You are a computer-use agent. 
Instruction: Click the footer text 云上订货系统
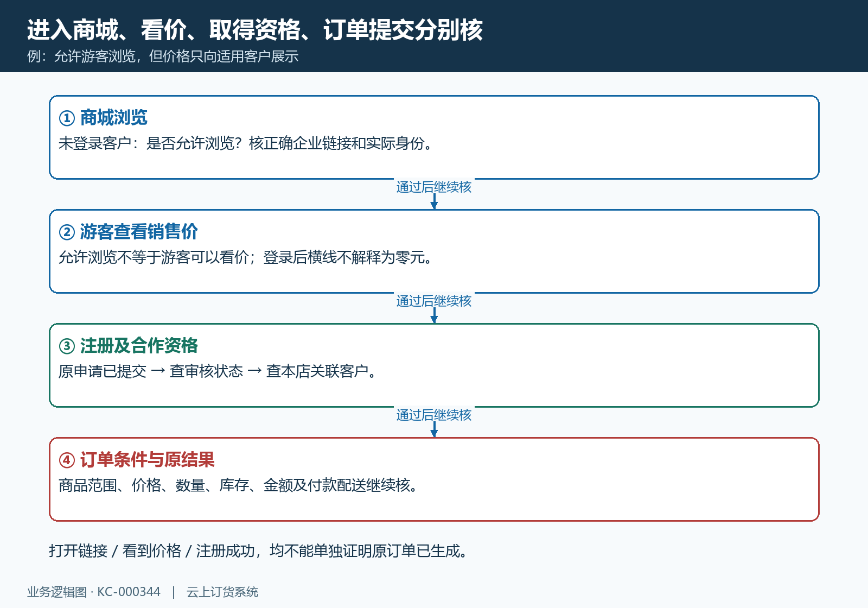[x=222, y=592]
